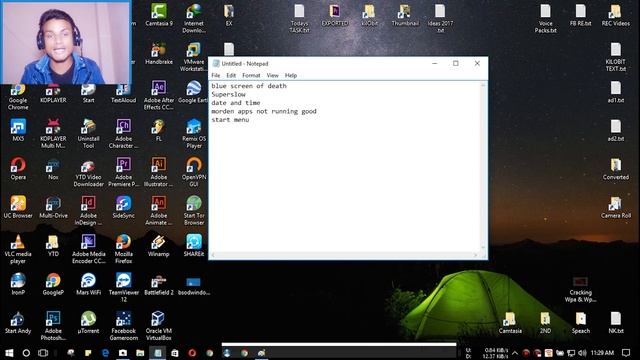Select the VMware Workstation desktop icon
Screen dimensions: 640x360
[x=194, y=57]
